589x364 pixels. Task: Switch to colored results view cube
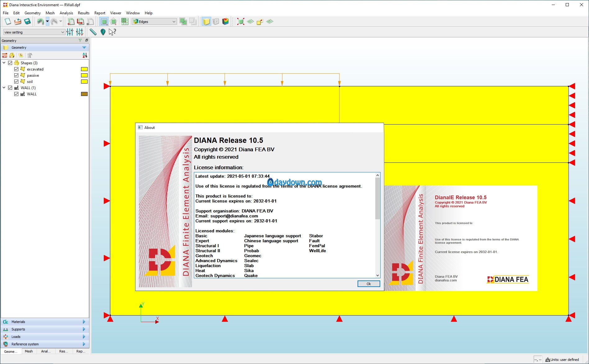[x=226, y=21]
